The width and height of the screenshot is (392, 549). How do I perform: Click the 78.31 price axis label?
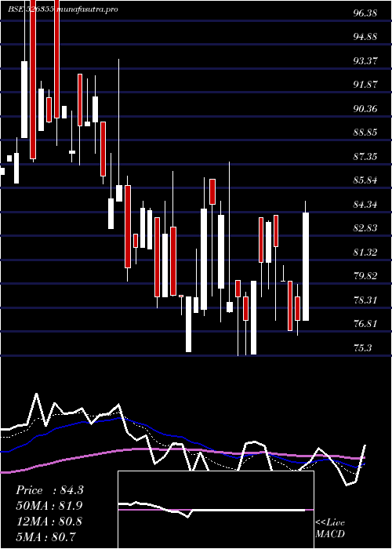pos(365,300)
